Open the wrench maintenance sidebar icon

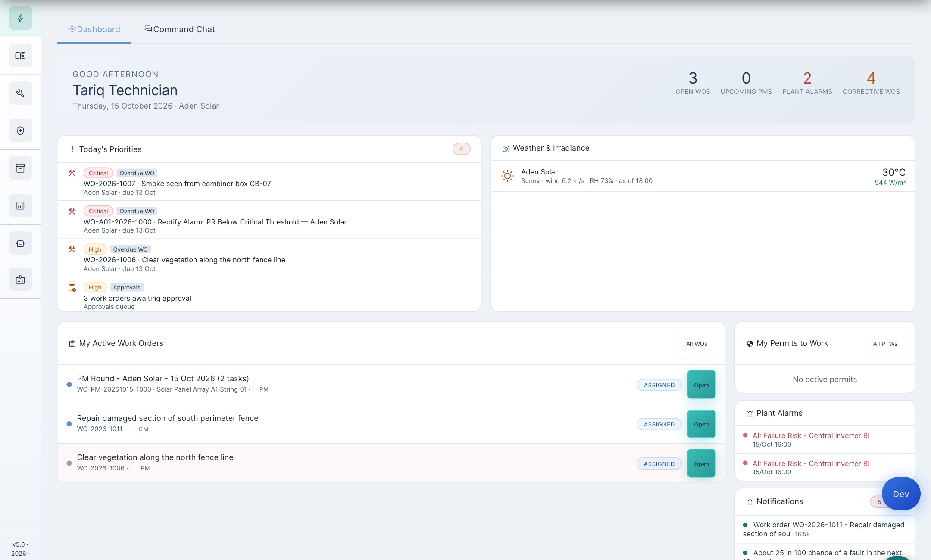(20, 93)
